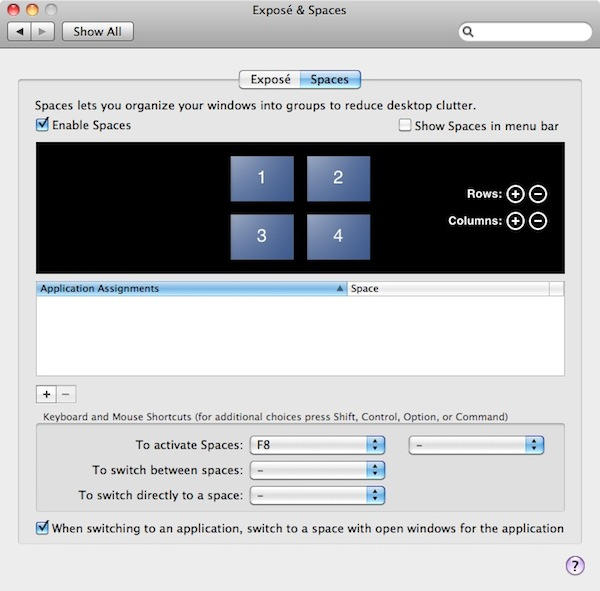Minimize window with the yellow button
This screenshot has width=600, height=591.
(x=32, y=10)
